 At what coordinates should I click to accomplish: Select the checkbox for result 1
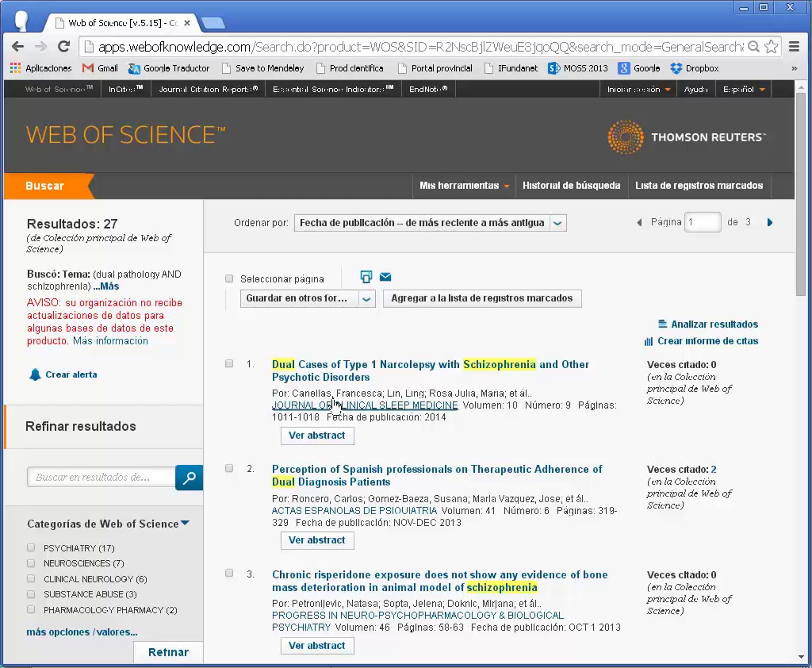coord(229,364)
